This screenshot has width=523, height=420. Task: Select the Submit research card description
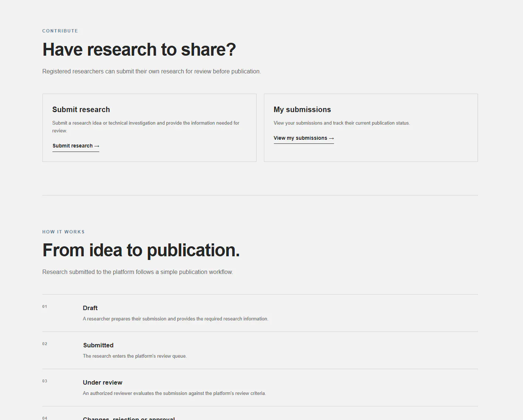tap(146, 127)
